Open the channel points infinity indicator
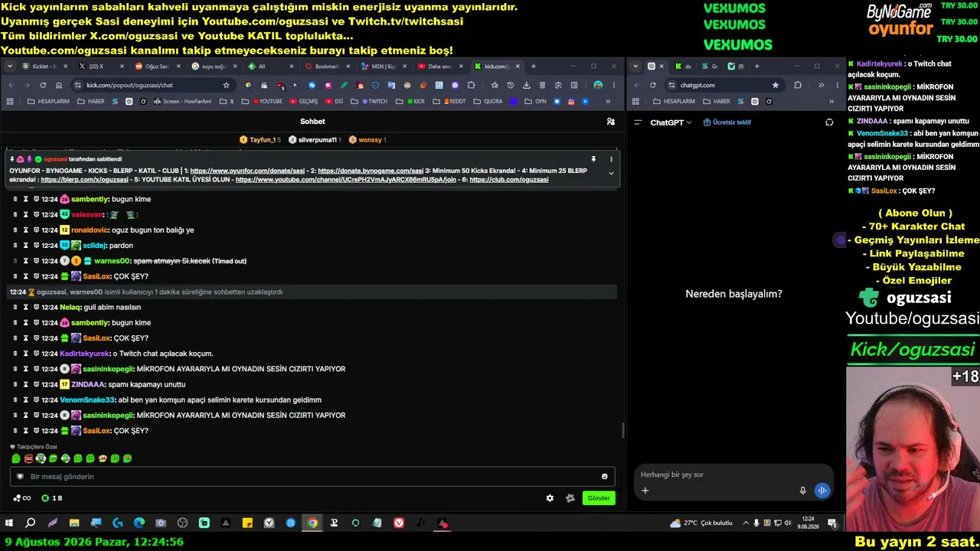This screenshot has width=980, height=551. coord(22,498)
